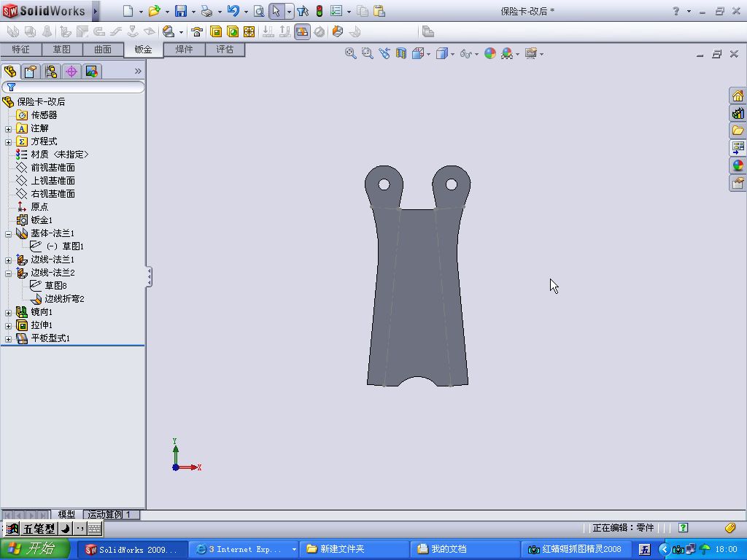Expand the 方程式 tree node
This screenshot has width=747, height=560.
[x=8, y=142]
